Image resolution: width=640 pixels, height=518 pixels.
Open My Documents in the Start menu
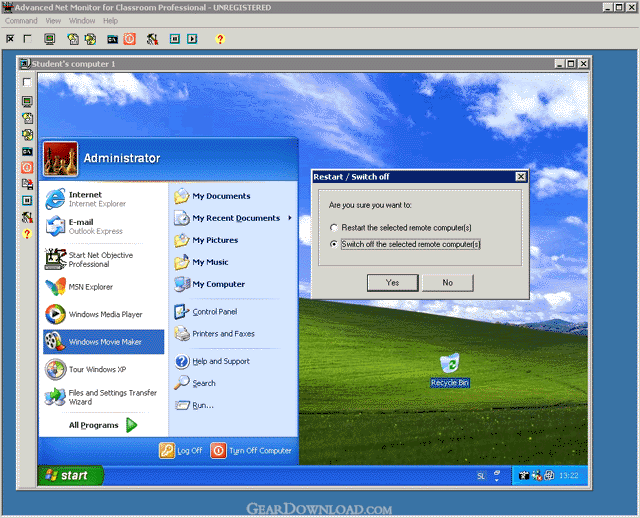tap(233, 196)
